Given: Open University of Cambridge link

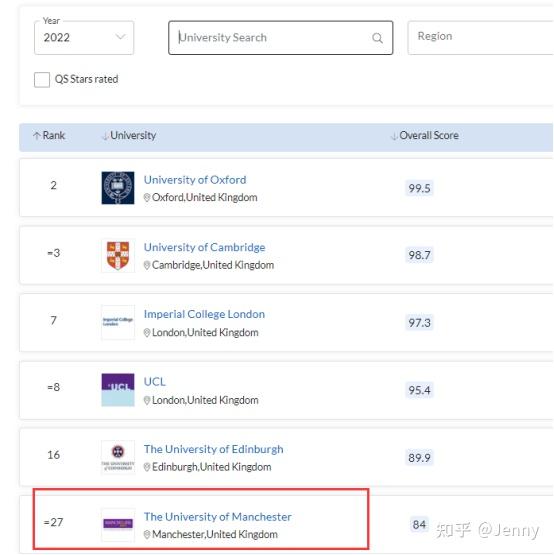Looking at the screenshot, I should [x=204, y=247].
